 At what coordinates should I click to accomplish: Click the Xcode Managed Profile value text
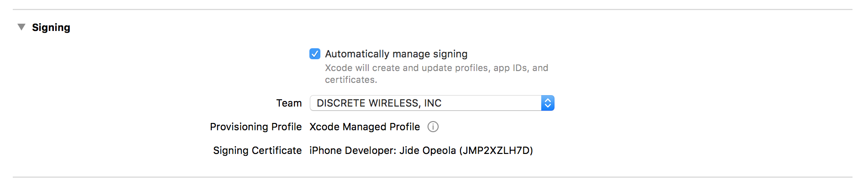(x=365, y=127)
